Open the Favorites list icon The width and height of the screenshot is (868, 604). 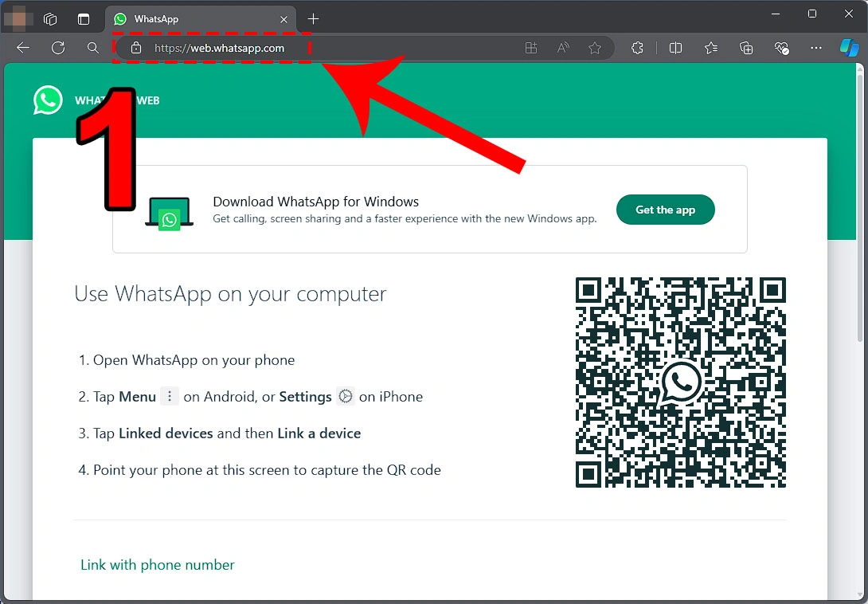click(x=711, y=49)
